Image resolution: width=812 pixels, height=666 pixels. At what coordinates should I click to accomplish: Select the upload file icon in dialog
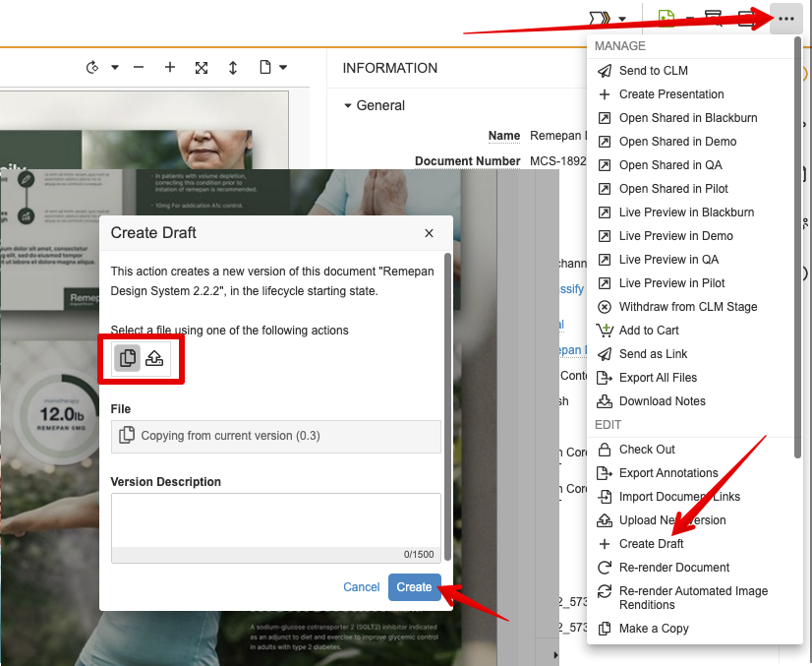tap(154, 358)
